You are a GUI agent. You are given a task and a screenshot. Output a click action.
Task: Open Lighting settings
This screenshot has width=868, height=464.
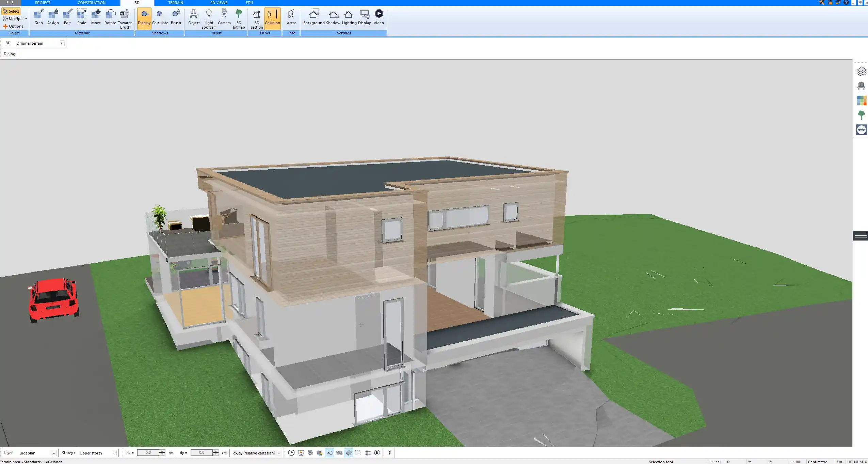pos(349,17)
